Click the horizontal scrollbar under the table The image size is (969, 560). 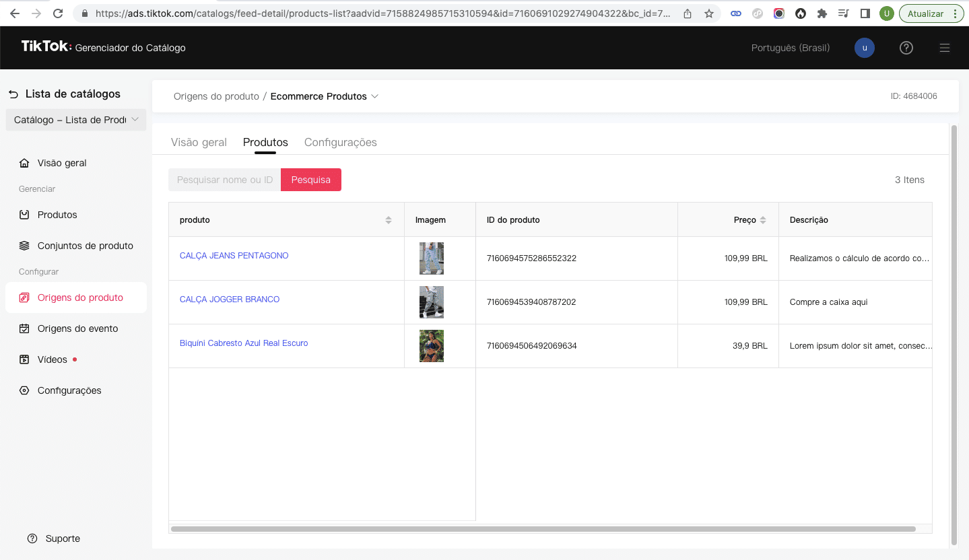coord(543,529)
